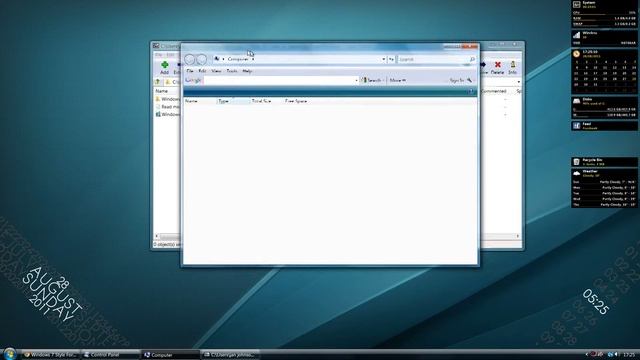Click the Facebook Feed gadget icon
Screen dimensions: 640x360
[576, 126]
